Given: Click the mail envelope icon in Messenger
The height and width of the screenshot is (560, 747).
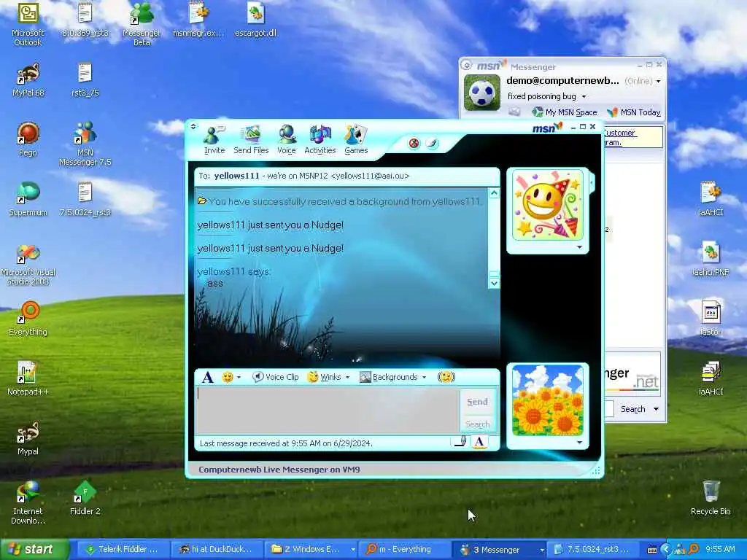Looking at the screenshot, I should (514, 112).
